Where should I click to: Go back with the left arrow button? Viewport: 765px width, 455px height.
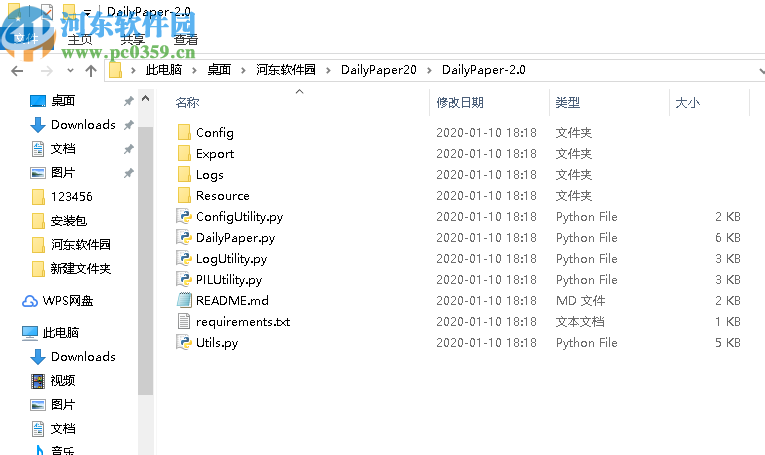click(x=17, y=71)
